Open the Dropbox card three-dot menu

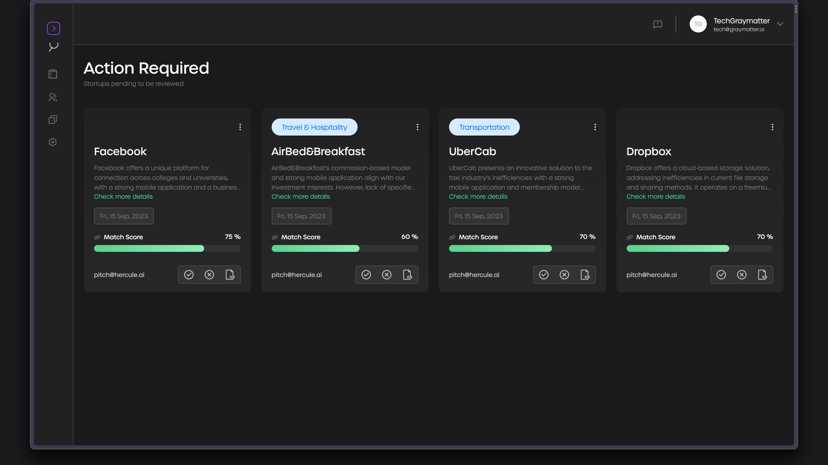click(x=772, y=127)
